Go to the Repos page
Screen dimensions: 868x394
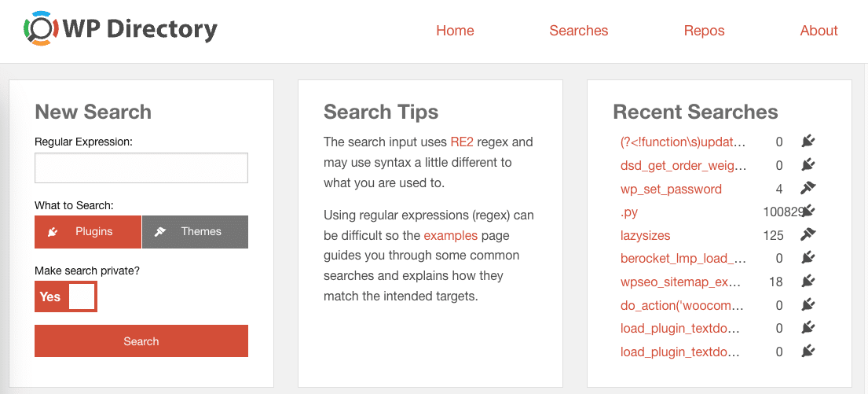pos(704,31)
